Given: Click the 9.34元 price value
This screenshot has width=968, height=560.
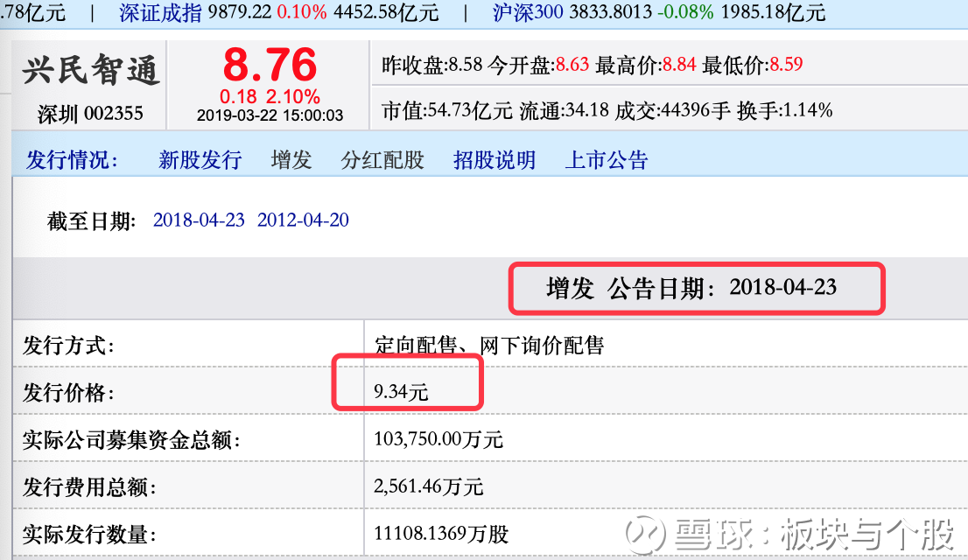Looking at the screenshot, I should click(x=401, y=391).
